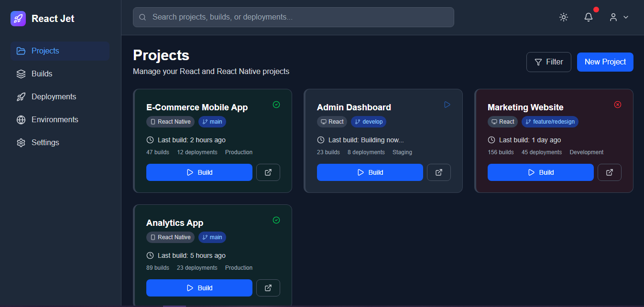Click success check icon on E-Commerce Mobile App

276,105
